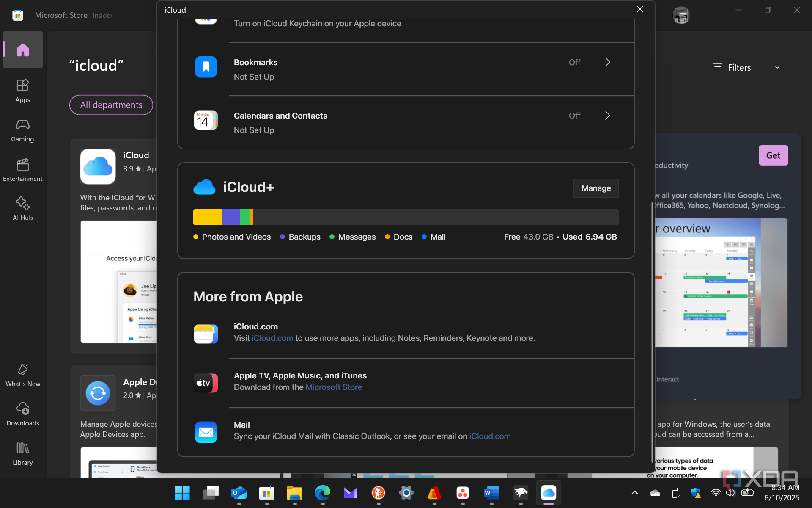812x508 pixels.
Task: Open Apps in Store sidebar
Action: (x=23, y=91)
